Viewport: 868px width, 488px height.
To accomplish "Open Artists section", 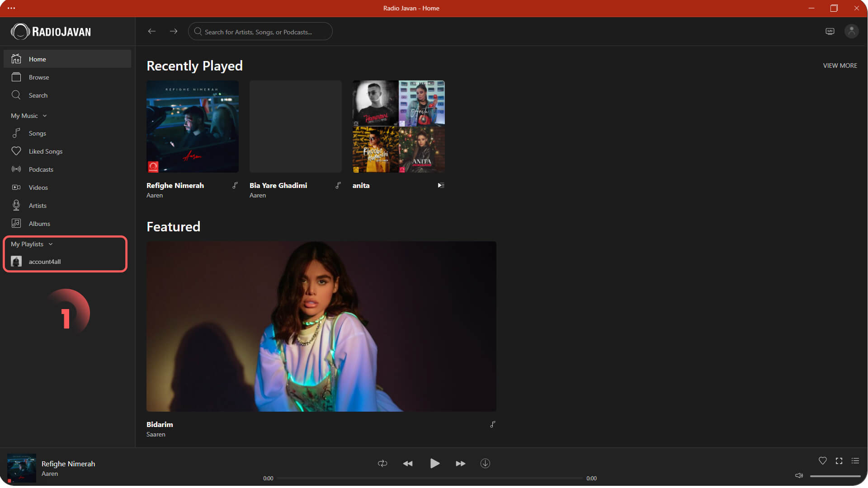I will [x=67, y=206].
